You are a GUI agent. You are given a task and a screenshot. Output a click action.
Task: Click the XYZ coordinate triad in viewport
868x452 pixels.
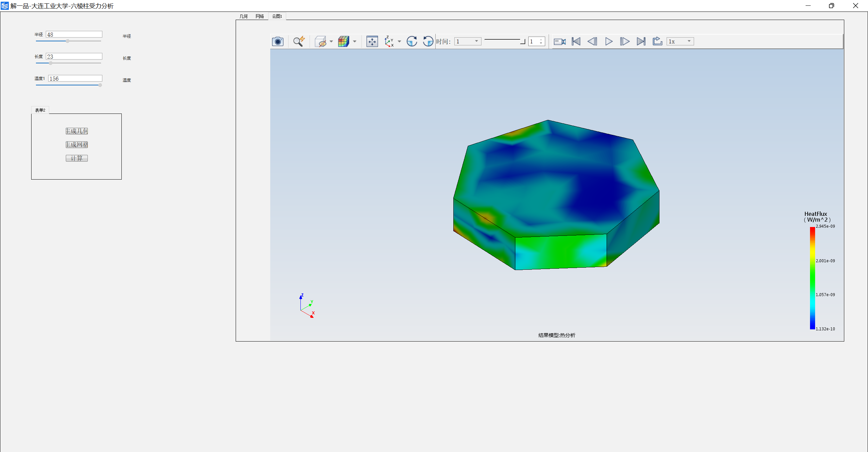[x=307, y=306]
